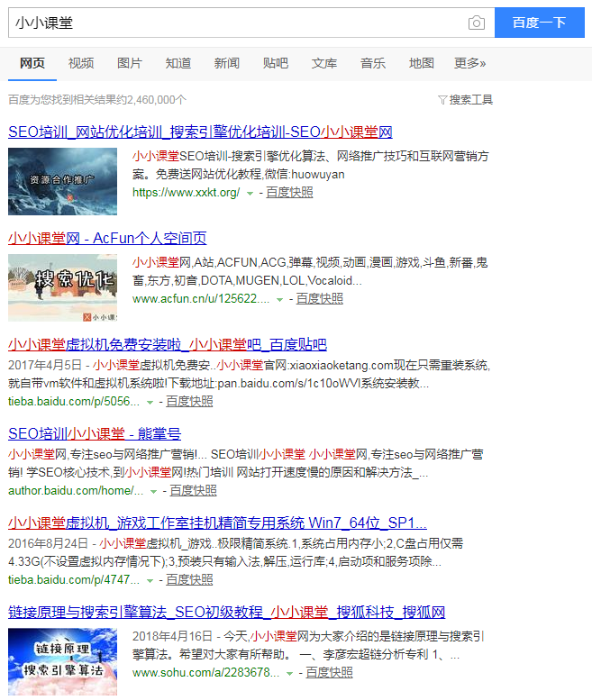The width and height of the screenshot is (592, 700).
Task: Focus the search box containing 小小课堂
Action: [x=251, y=23]
